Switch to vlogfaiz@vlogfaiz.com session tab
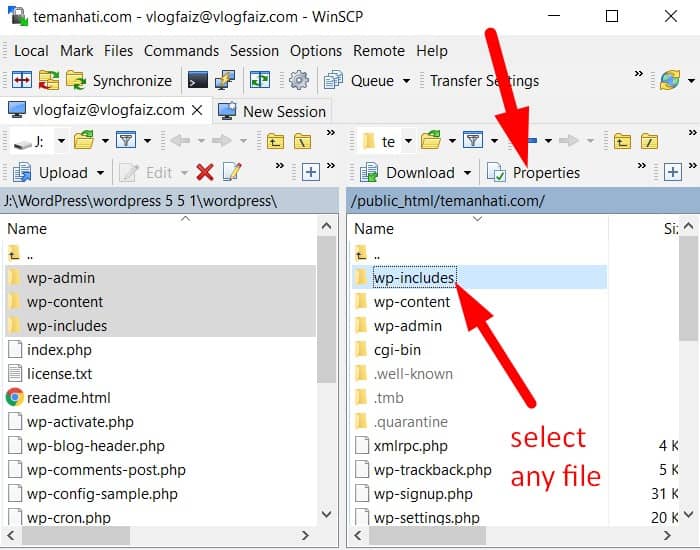 click(x=108, y=110)
